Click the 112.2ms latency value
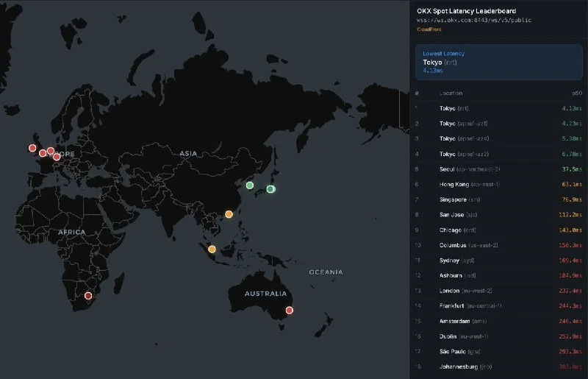Image resolution: width=588 pixels, height=379 pixels. 570,215
